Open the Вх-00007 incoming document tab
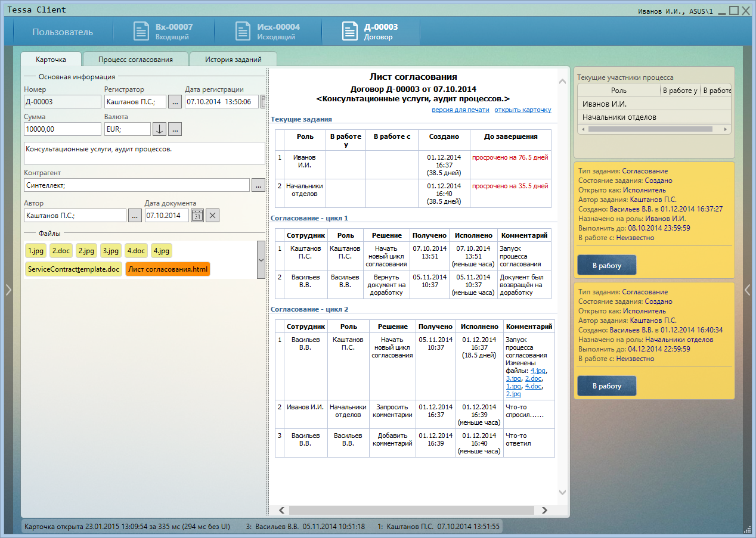 pyautogui.click(x=163, y=32)
